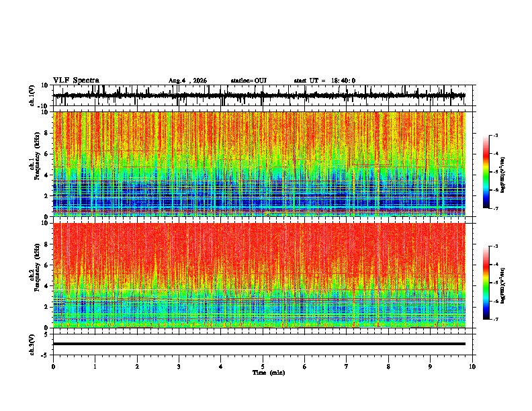
Task: Click the "ch.3(V)" axis label
Action: [x=32, y=345]
